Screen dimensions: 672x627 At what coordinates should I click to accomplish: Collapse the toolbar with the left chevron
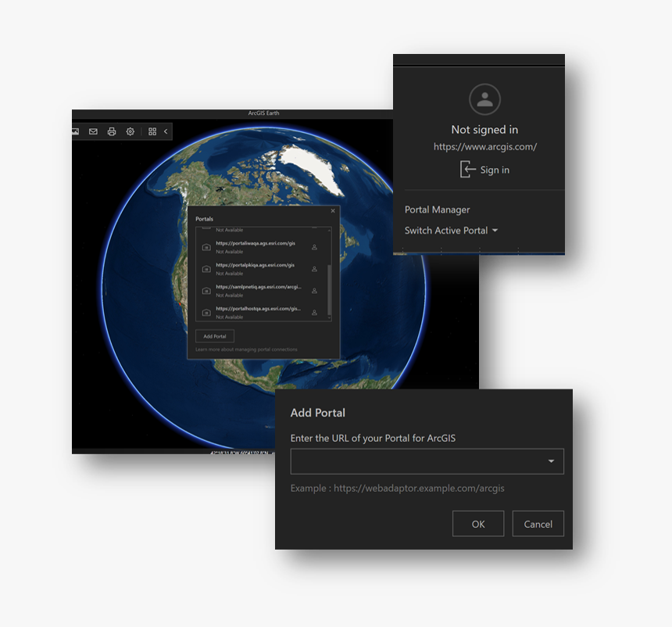(165, 131)
